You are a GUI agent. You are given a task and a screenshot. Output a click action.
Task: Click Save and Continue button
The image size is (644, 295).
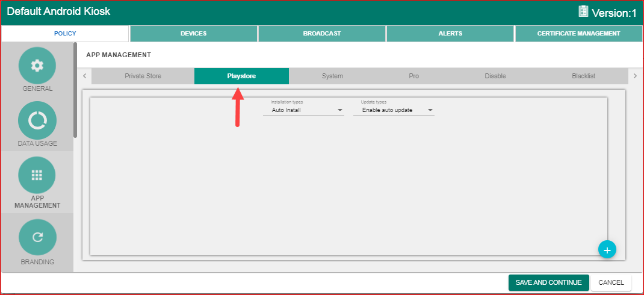click(549, 283)
